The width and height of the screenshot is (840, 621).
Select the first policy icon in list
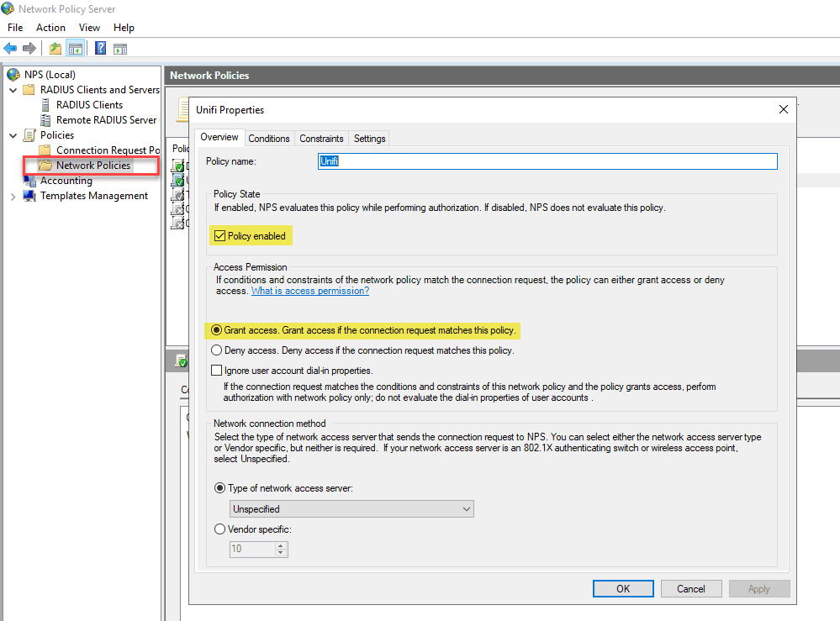pos(177,166)
